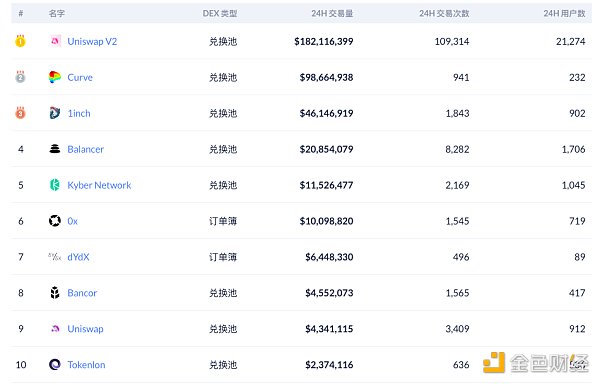Click the Bancor logo icon
This screenshot has width=600, height=384.
[55, 293]
